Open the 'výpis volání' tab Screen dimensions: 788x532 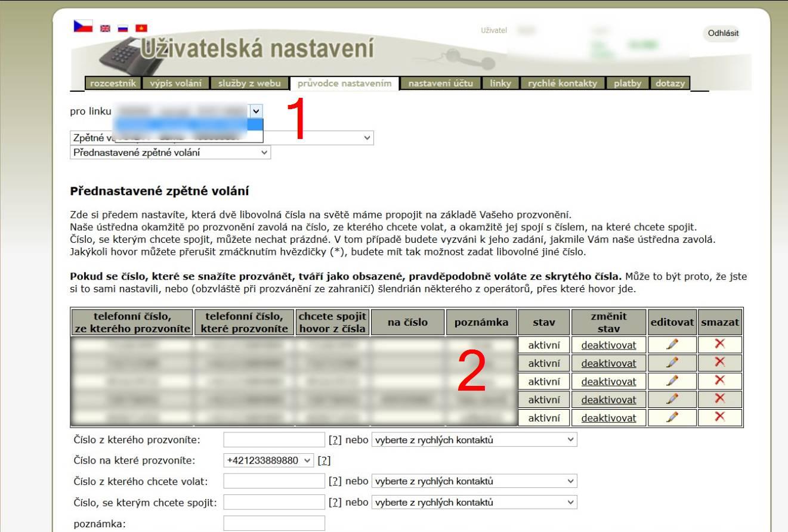coord(175,83)
